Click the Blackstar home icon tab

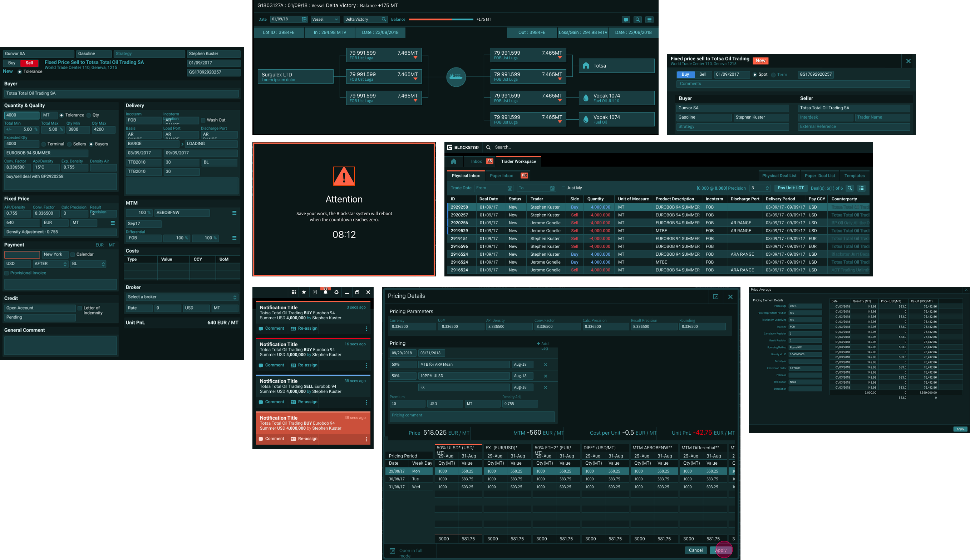coord(454,161)
